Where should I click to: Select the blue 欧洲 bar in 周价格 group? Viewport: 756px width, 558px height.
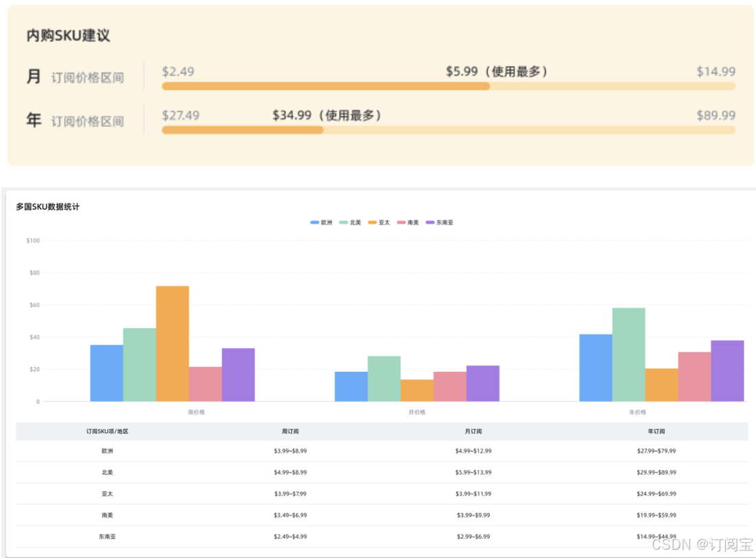tap(106, 373)
